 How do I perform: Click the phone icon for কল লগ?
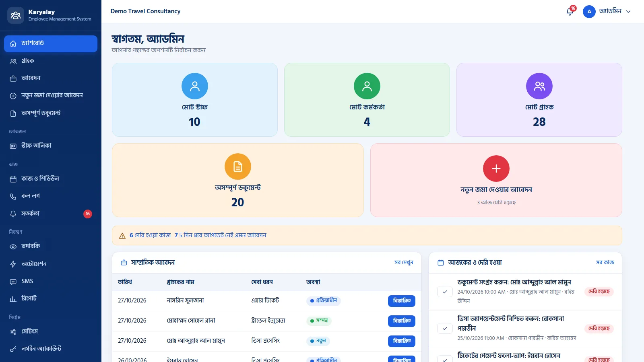tap(13, 196)
